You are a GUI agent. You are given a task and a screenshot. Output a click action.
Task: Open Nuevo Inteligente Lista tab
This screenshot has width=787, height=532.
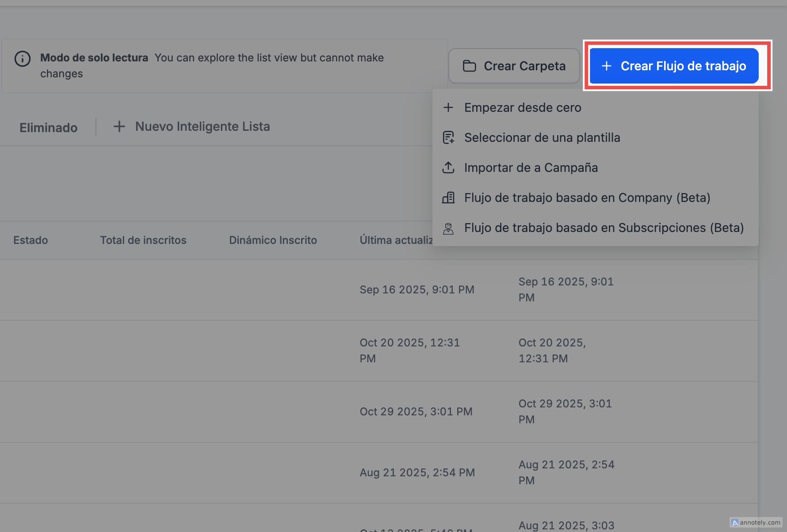point(202,126)
